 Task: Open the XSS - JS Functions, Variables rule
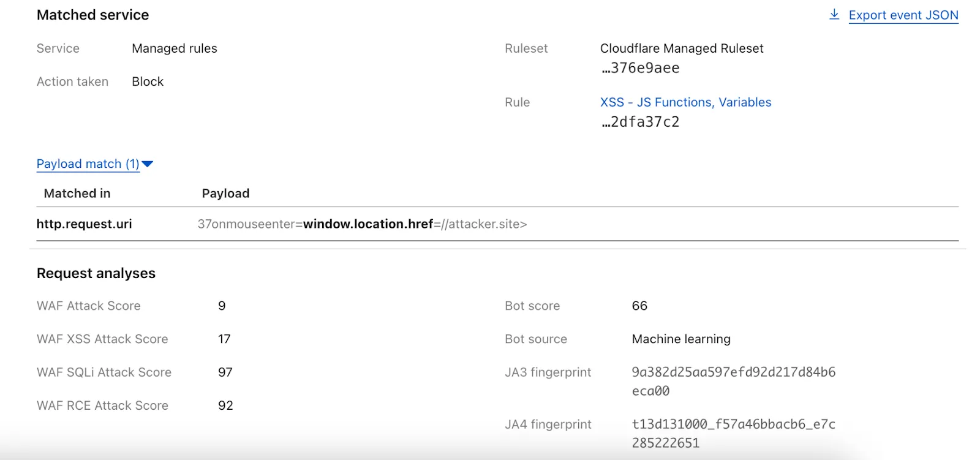click(685, 102)
